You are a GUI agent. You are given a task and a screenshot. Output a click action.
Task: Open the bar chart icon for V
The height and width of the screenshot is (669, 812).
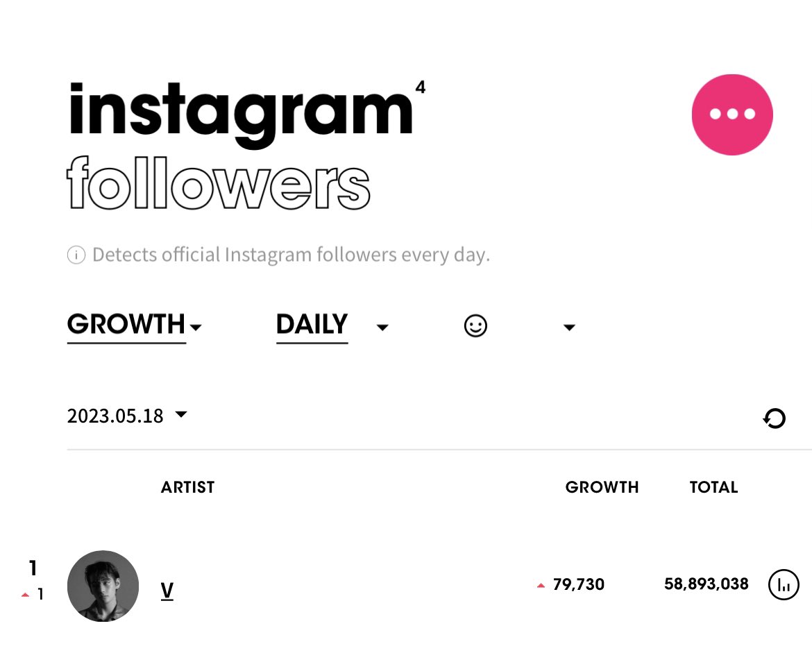783,584
